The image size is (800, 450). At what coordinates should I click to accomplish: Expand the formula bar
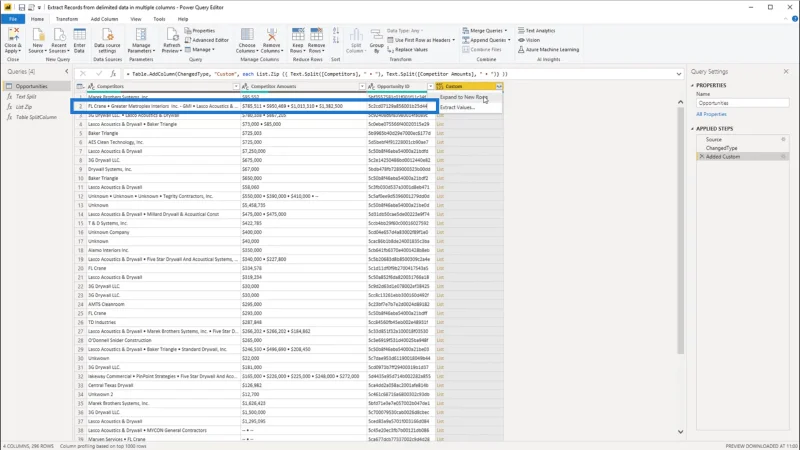click(x=679, y=74)
